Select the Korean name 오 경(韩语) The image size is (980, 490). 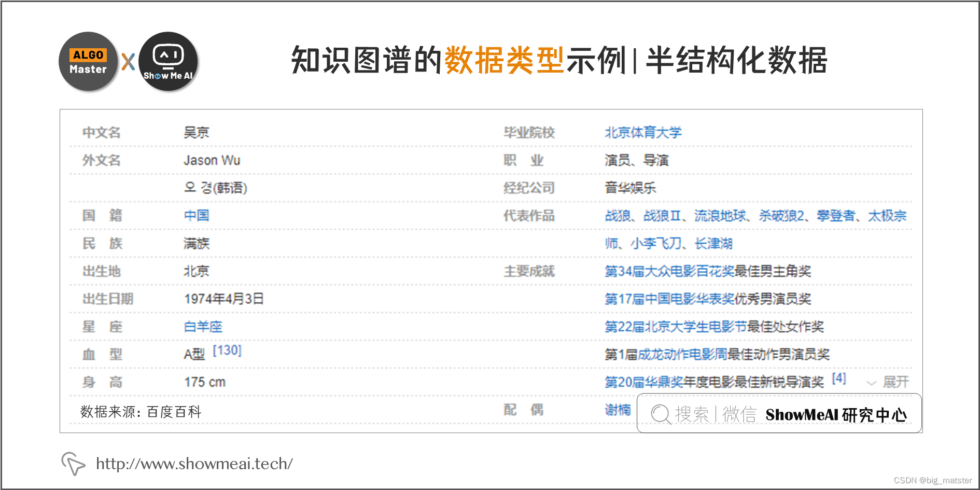pyautogui.click(x=216, y=188)
